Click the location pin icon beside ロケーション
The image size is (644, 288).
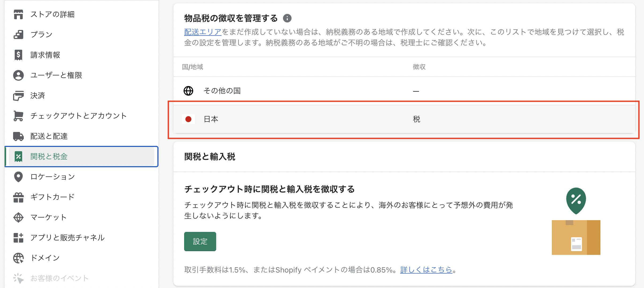pos(18,177)
